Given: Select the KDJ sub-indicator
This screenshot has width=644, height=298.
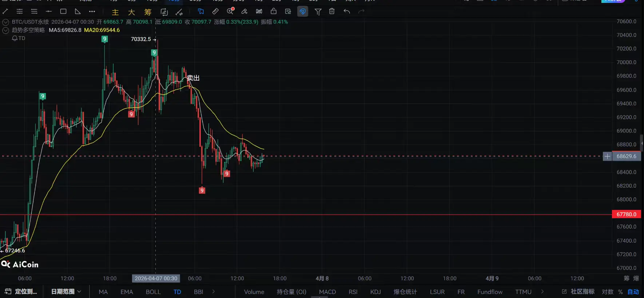Looking at the screenshot, I should pyautogui.click(x=375, y=292).
